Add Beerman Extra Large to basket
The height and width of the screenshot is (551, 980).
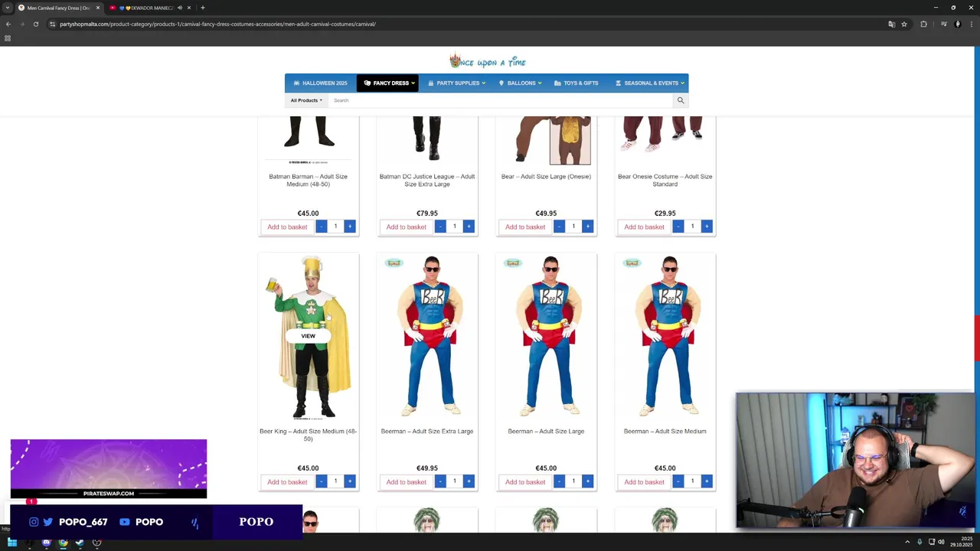(406, 481)
